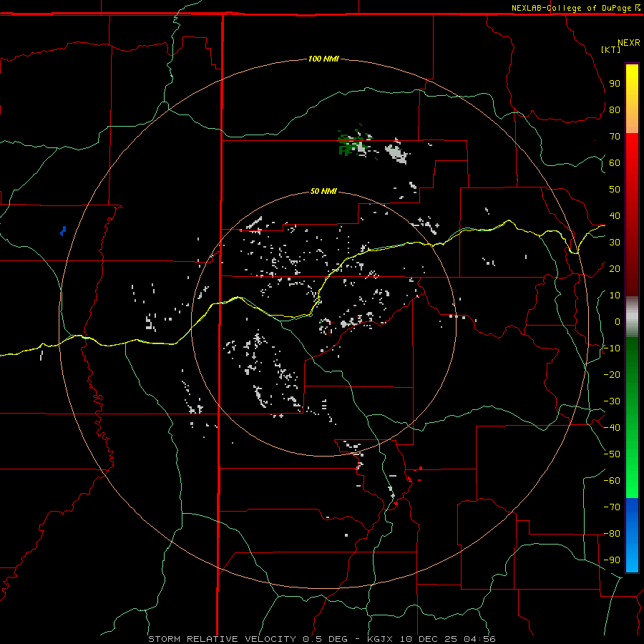
Task: Click the 50 knot scale label
Action: click(615, 190)
